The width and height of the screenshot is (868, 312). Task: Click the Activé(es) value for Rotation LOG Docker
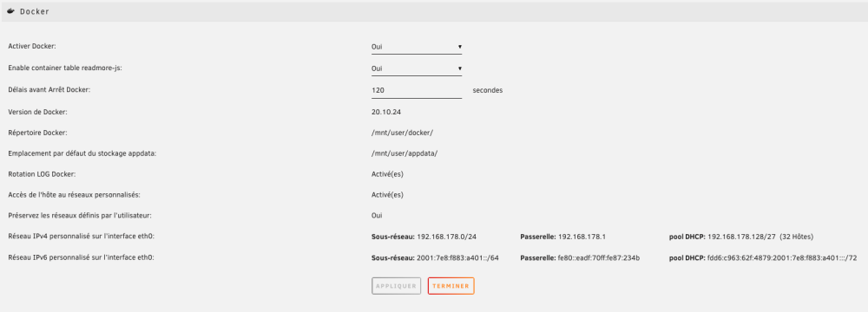pyautogui.click(x=387, y=174)
